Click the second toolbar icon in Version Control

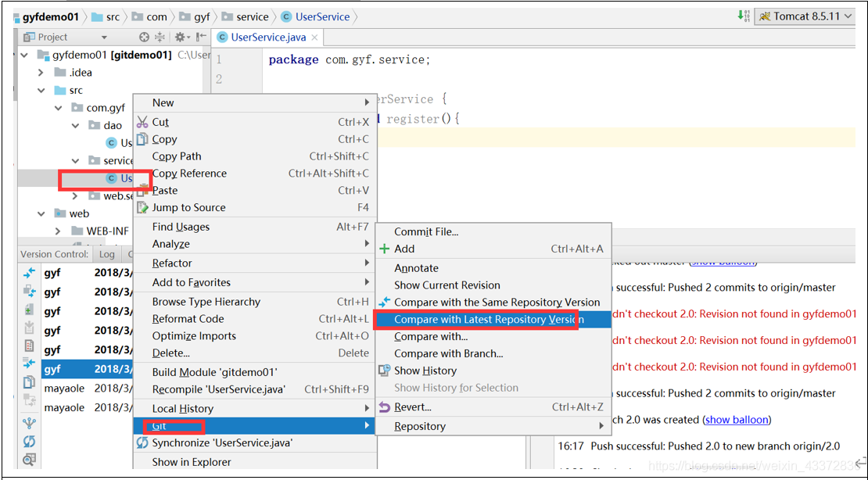(29, 292)
